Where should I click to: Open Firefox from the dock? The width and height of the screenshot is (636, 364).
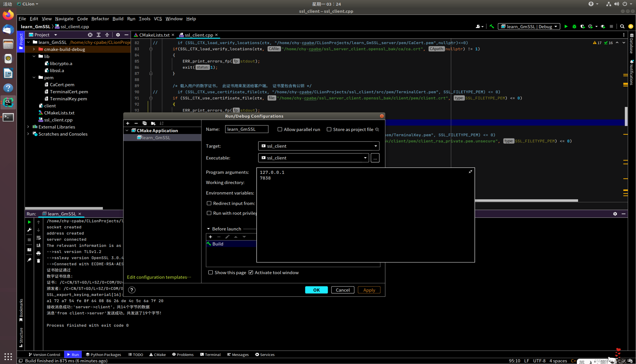click(x=8, y=15)
